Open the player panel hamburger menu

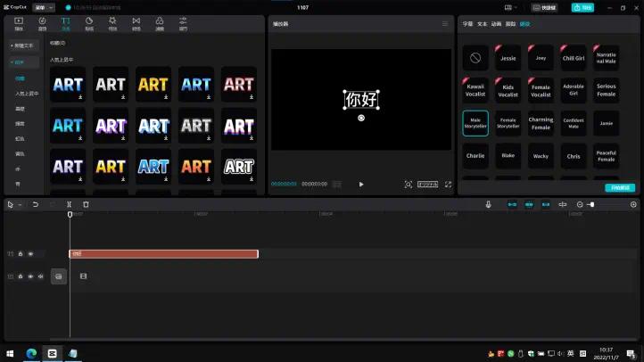pyautogui.click(x=445, y=23)
